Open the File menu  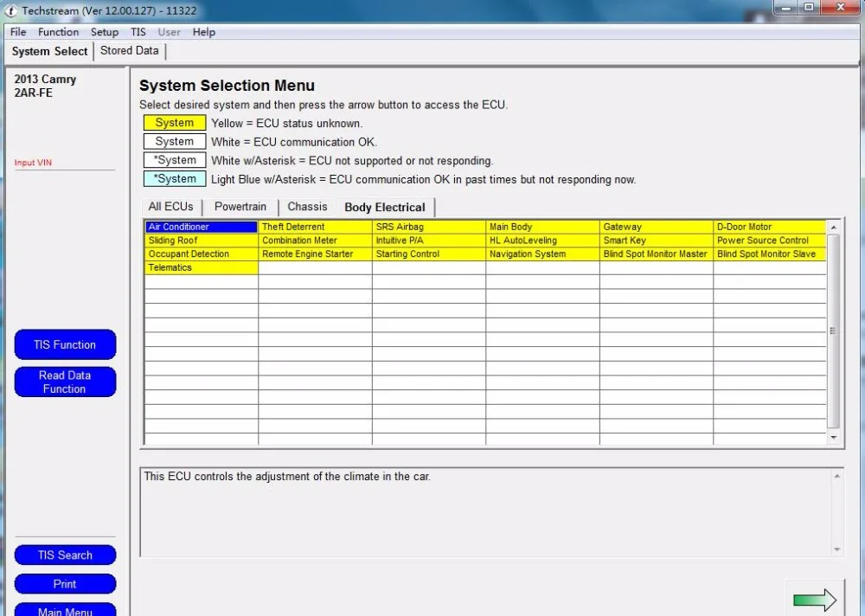tap(18, 32)
